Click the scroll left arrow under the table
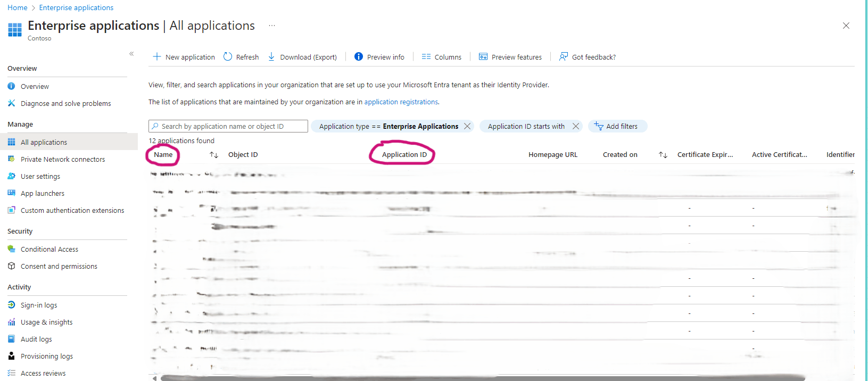This screenshot has width=868, height=381. pos(154,378)
